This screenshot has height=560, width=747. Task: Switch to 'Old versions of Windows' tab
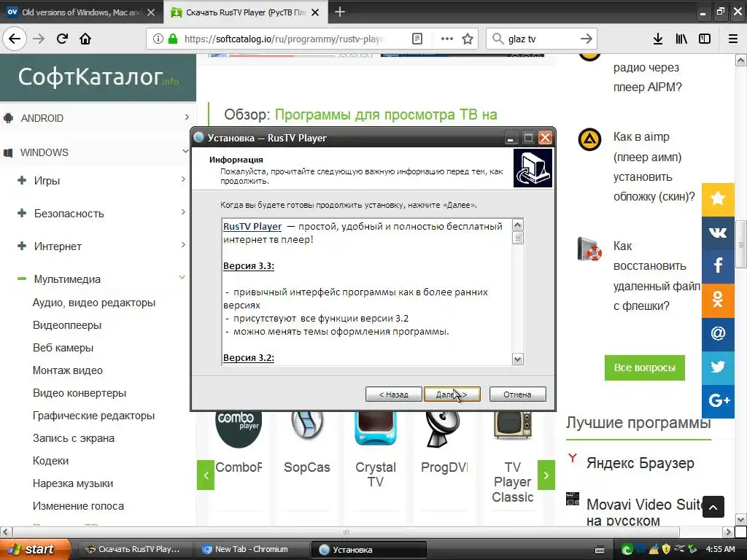pyautogui.click(x=81, y=12)
